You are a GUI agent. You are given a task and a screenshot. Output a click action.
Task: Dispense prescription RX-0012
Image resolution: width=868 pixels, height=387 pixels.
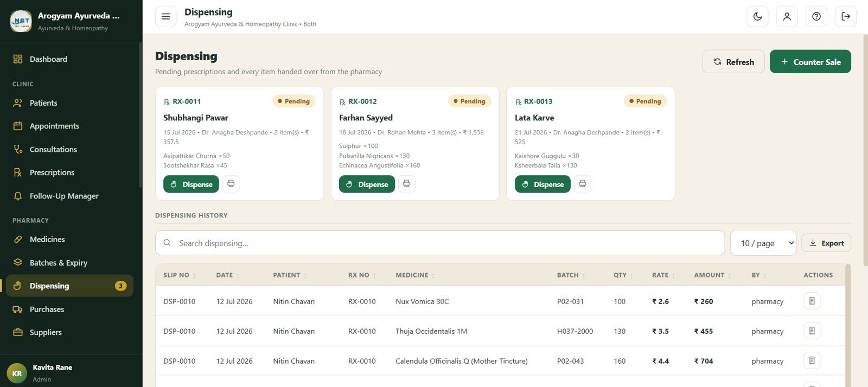[367, 184]
